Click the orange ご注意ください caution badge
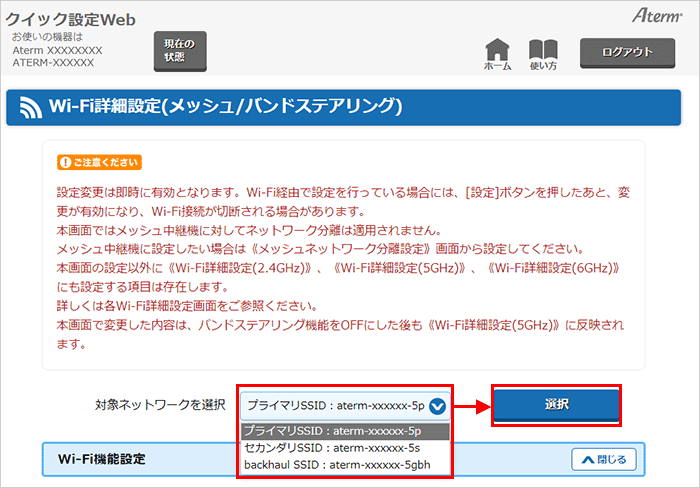Viewport: 700px width, 488px height. (x=99, y=162)
